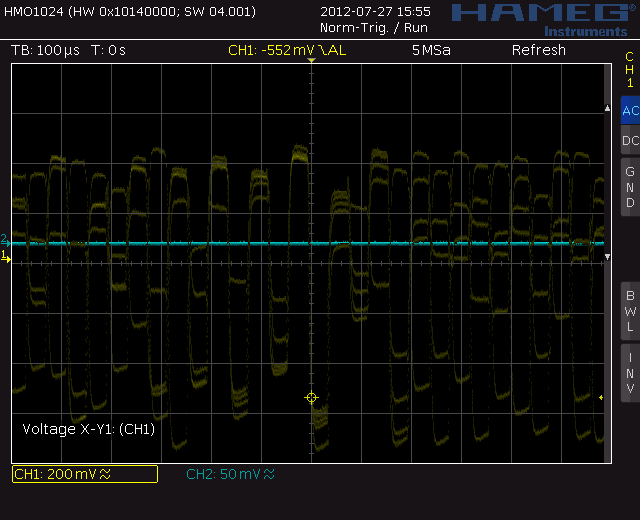The image size is (640, 520).
Task: Enable the BWL bandwidth limit
Action: pos(629,311)
